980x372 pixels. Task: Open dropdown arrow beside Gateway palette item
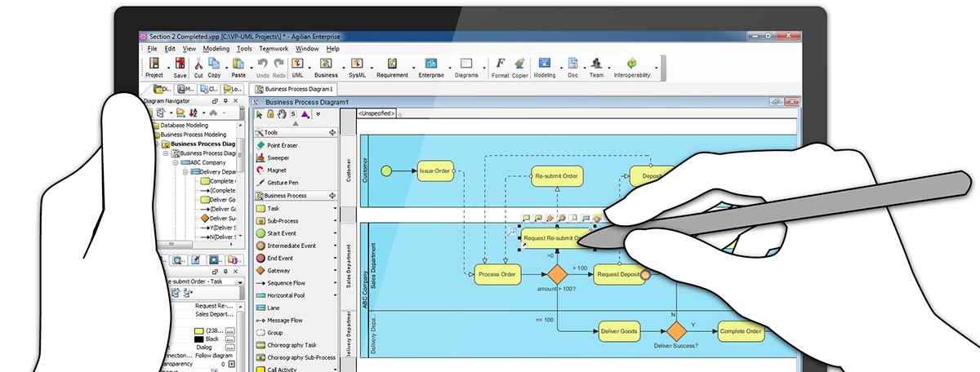(335, 271)
